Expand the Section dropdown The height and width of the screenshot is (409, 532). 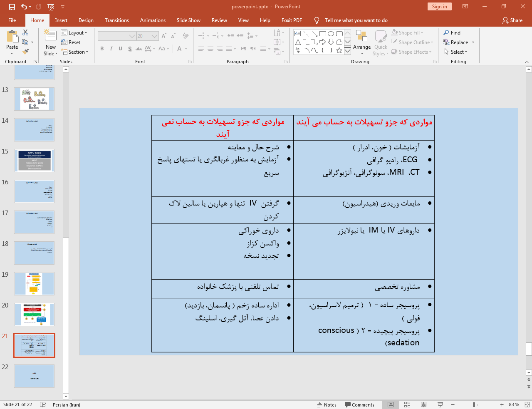[75, 52]
